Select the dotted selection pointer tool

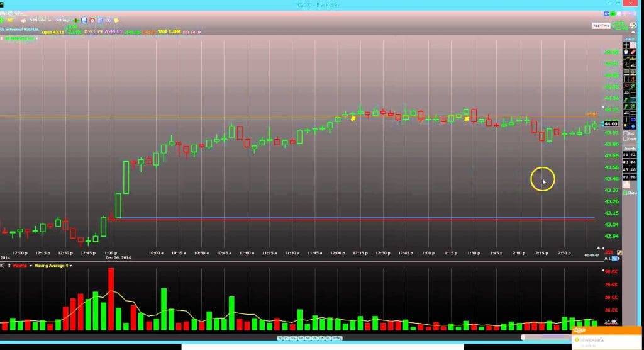pyautogui.click(x=633, y=45)
